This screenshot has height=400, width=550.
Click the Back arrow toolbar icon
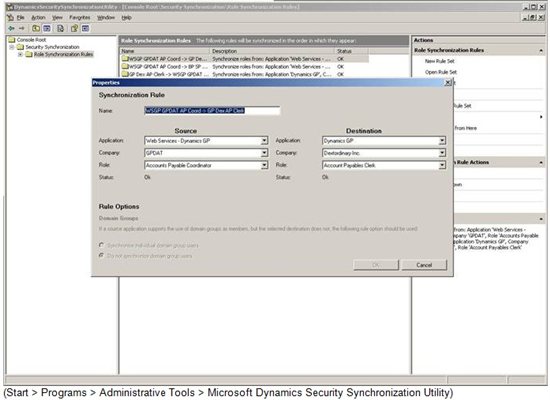pos(12,28)
